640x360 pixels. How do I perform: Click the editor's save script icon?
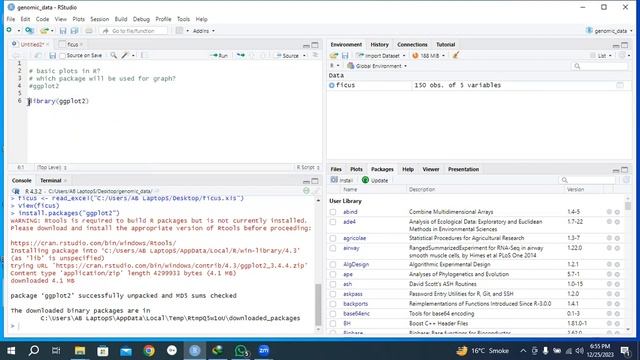(x=52, y=56)
